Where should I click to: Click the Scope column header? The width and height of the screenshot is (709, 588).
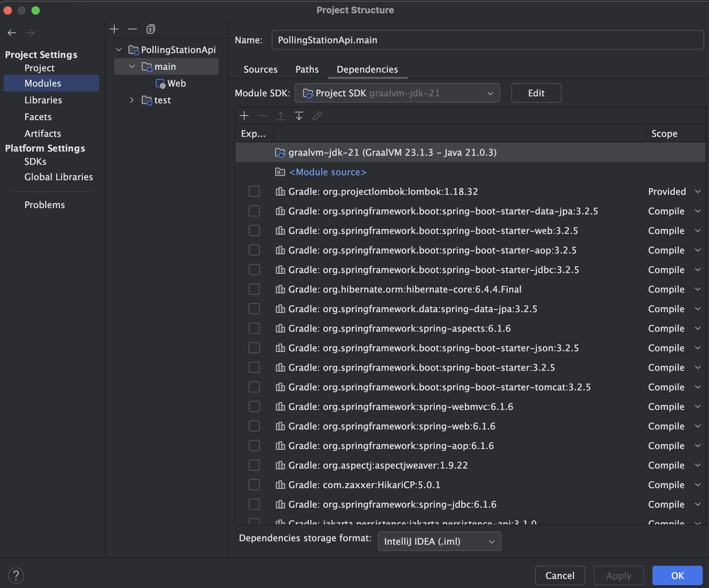(x=675, y=134)
